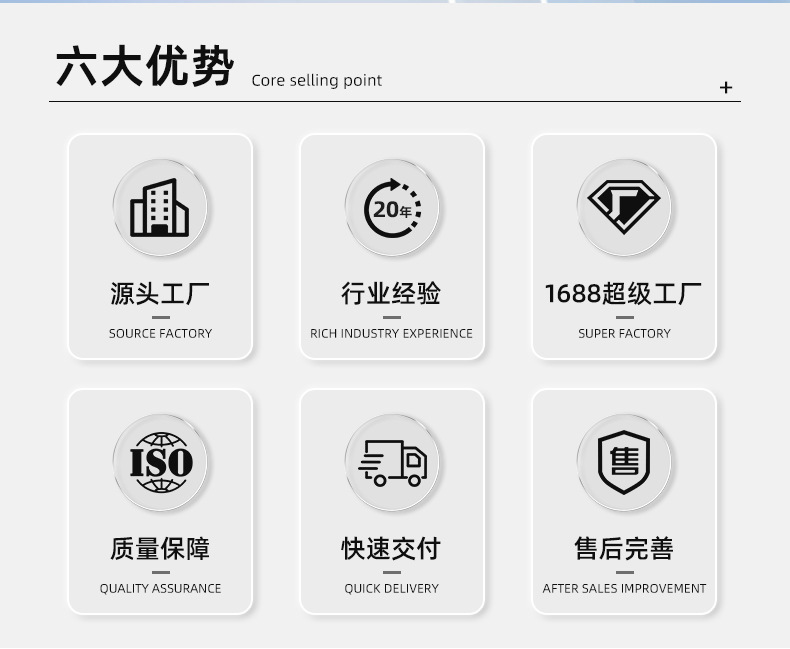790x649 pixels.
Task: Select the 行业经验 heading text
Action: [391, 293]
